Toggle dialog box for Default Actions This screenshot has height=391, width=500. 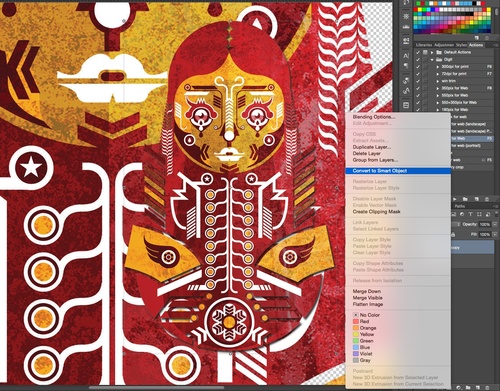[425, 52]
